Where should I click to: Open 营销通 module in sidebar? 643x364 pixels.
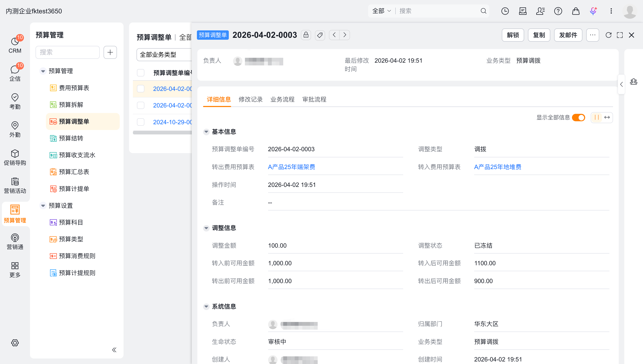[15, 241]
